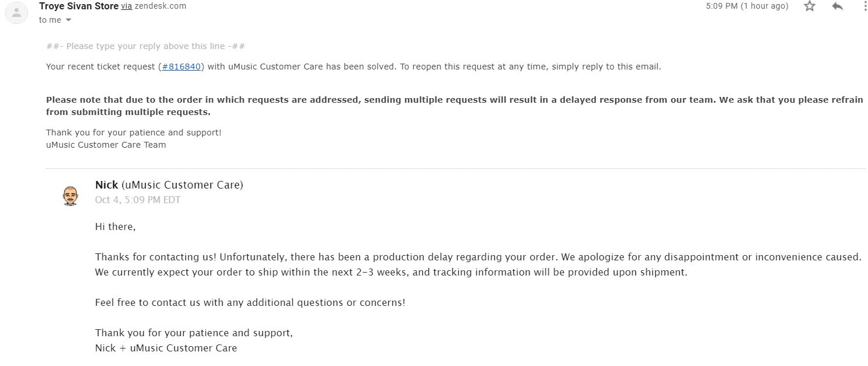Click the "Nick + uMusic Customer Care" signature
This screenshot has height=366, width=868.
pyautogui.click(x=166, y=348)
